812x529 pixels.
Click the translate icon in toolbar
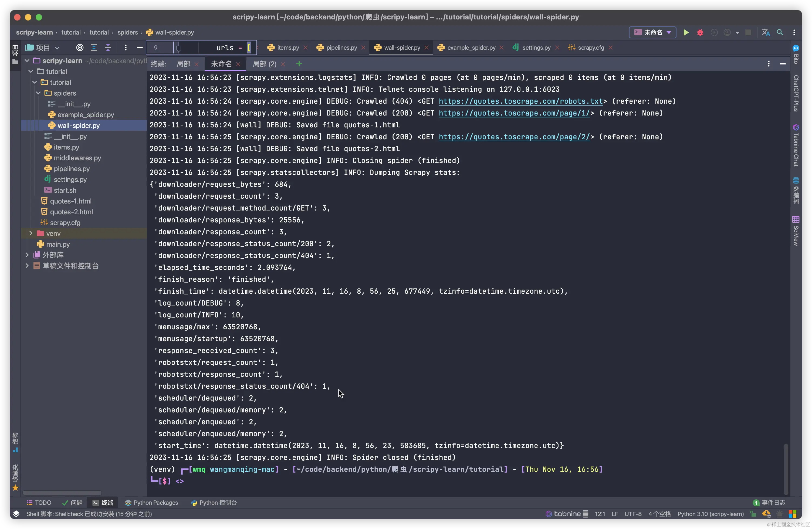pyautogui.click(x=765, y=32)
